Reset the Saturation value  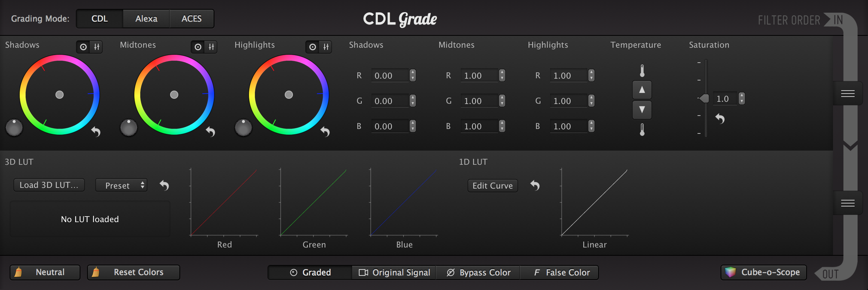click(x=720, y=119)
